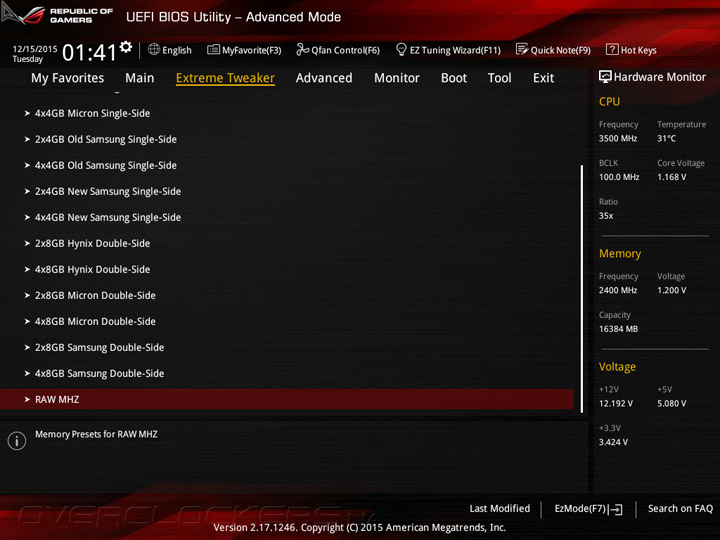Screen dimensions: 720x540
Task: Start EZ Tuning Wizard(F11)
Action: click(x=455, y=50)
